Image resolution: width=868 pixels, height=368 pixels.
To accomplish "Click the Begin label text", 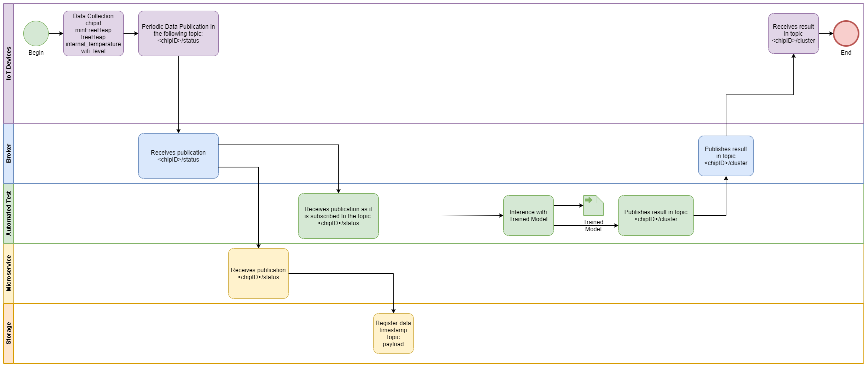I will [x=36, y=53].
